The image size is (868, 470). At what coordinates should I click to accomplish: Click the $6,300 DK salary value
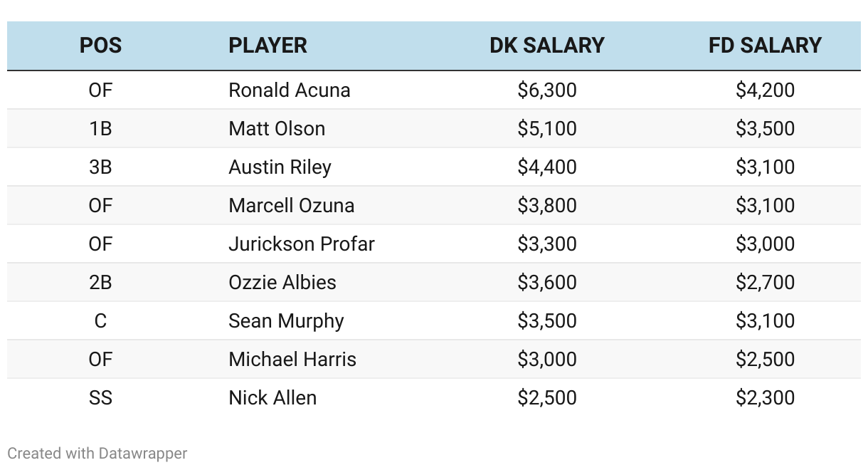[x=547, y=90]
